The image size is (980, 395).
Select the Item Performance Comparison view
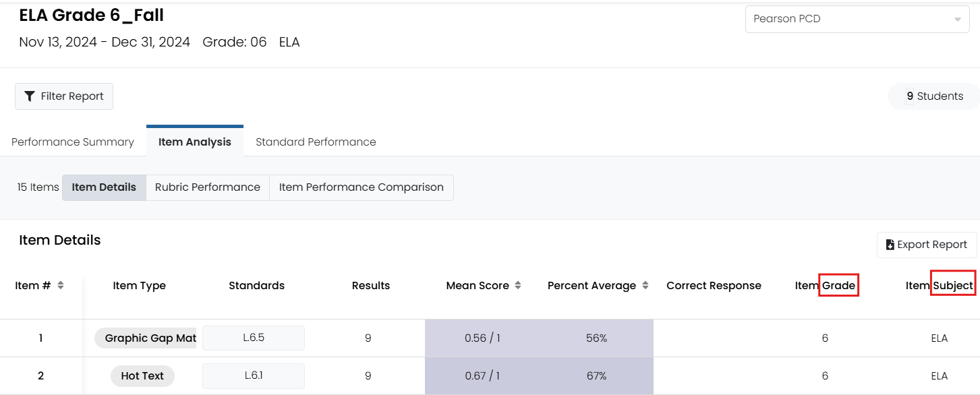coord(362,187)
